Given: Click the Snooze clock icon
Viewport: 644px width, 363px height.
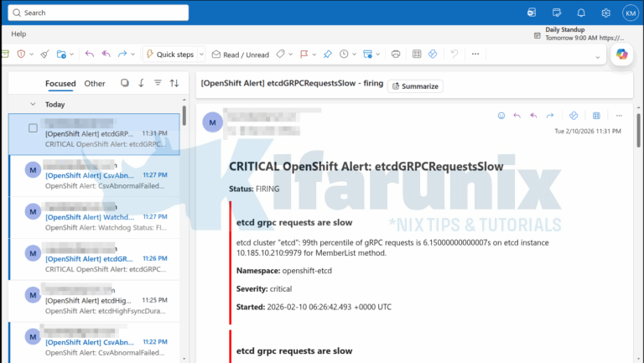Looking at the screenshot, I should 344,54.
